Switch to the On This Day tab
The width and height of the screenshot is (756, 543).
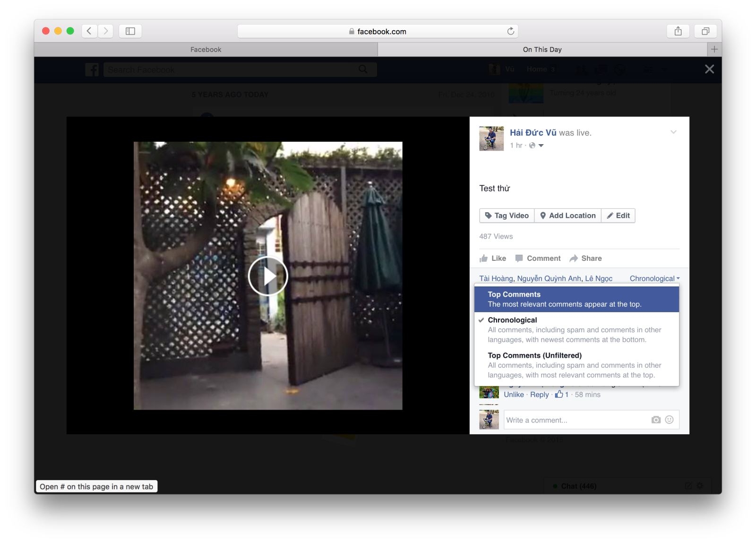pyautogui.click(x=542, y=49)
